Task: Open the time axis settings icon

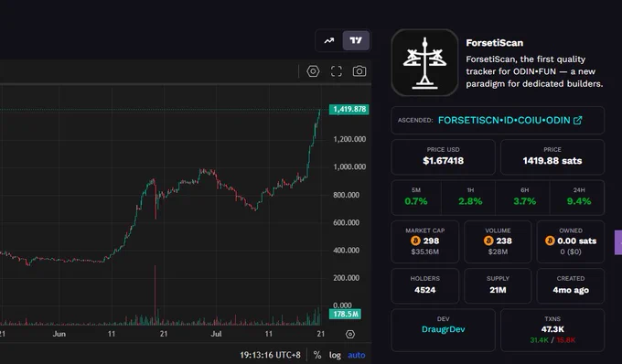Action: tap(349, 334)
